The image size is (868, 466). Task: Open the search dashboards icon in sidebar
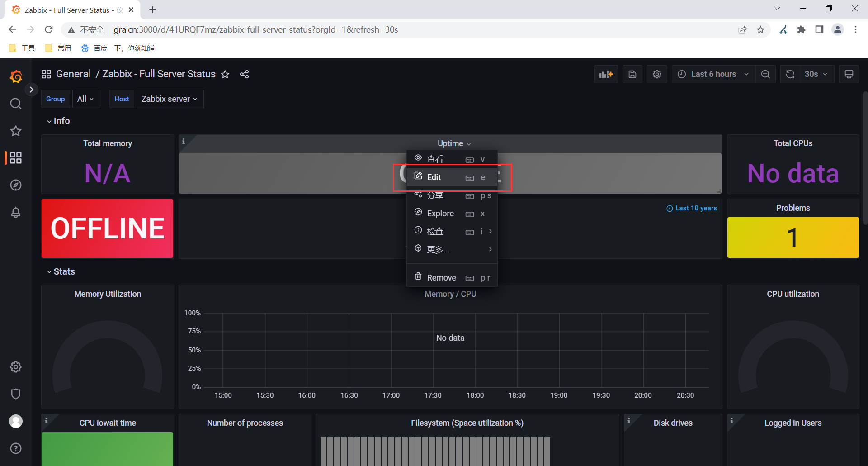tap(16, 104)
